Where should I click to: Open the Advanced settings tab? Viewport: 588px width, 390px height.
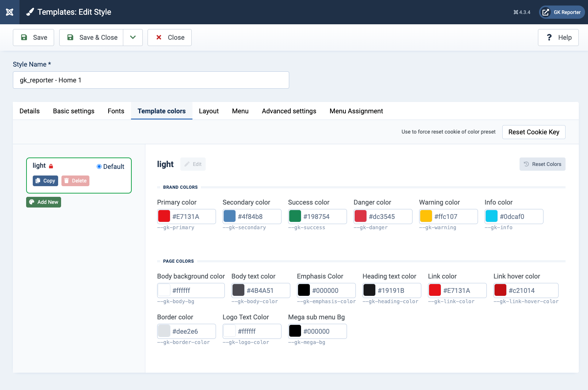[x=289, y=111]
